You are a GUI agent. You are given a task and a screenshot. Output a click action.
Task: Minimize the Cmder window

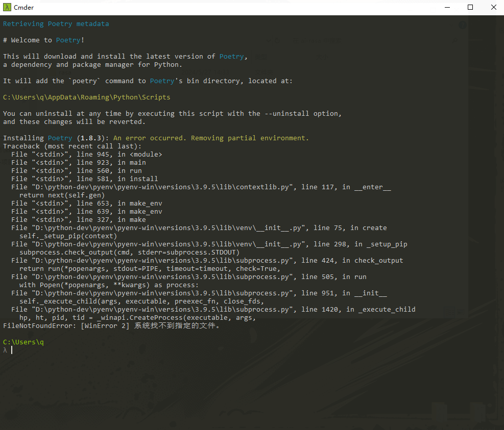pos(447,7)
